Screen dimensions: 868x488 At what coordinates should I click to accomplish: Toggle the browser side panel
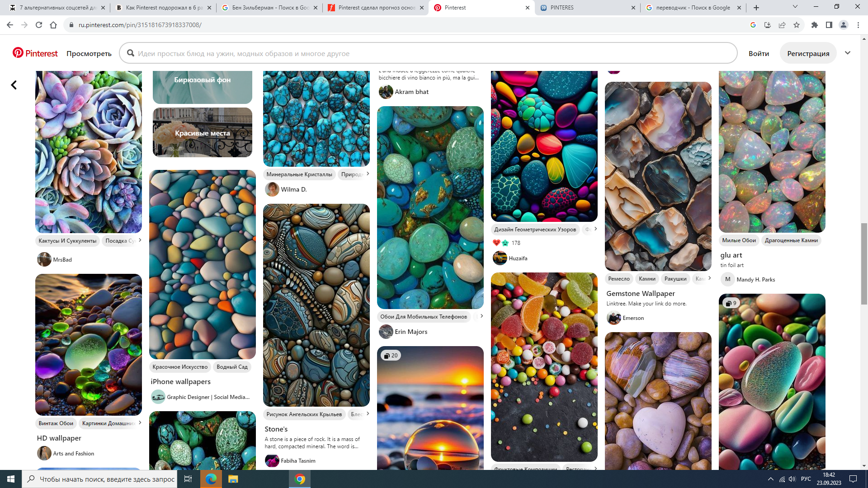[x=829, y=25]
